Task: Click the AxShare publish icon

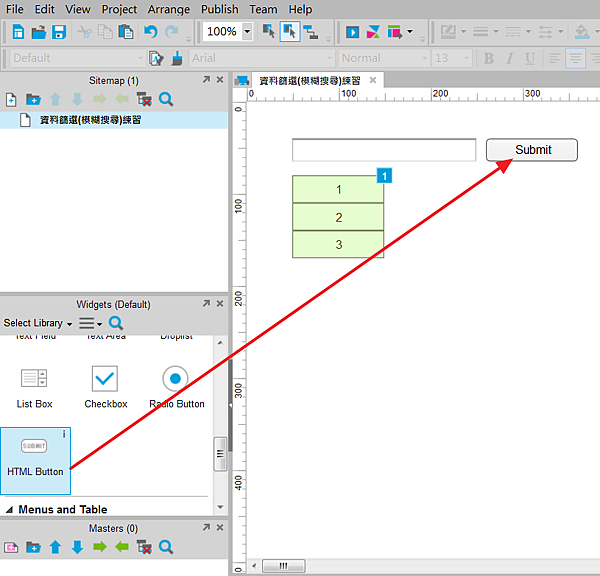Action: [373, 32]
